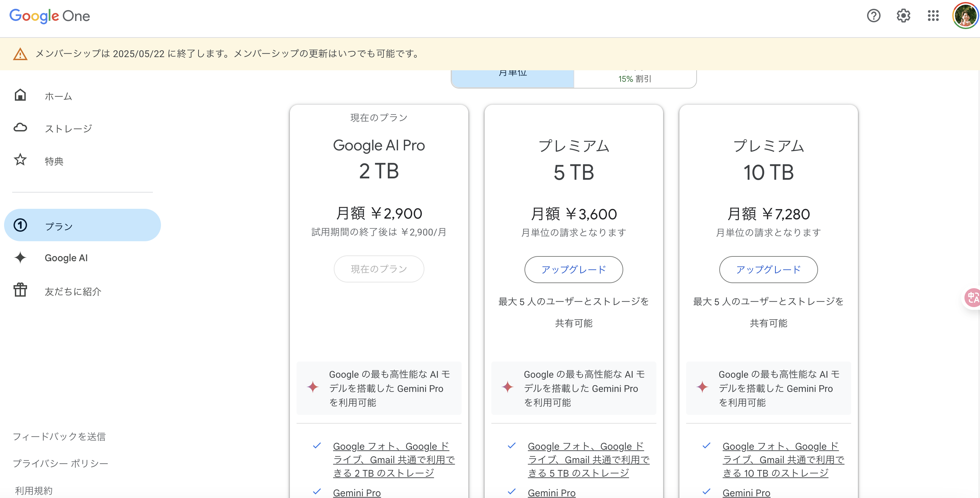Click the account profile avatar
This screenshot has width=980, height=498.
click(965, 16)
